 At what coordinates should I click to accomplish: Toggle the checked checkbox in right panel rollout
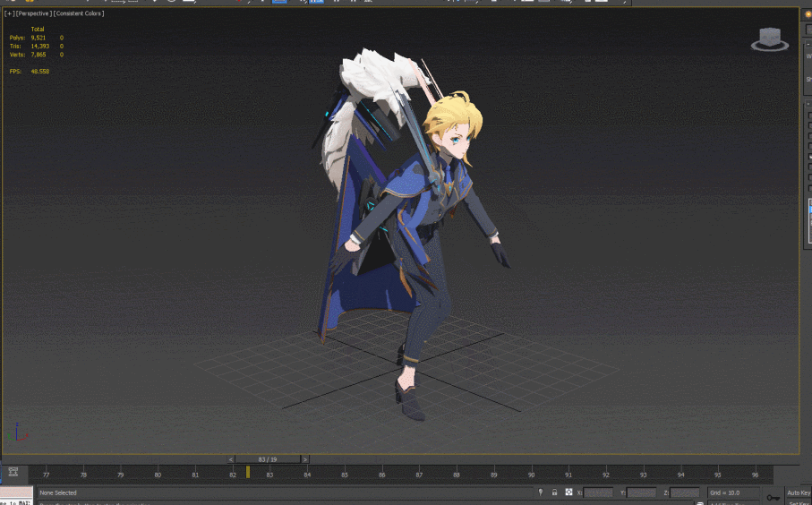[810, 157]
